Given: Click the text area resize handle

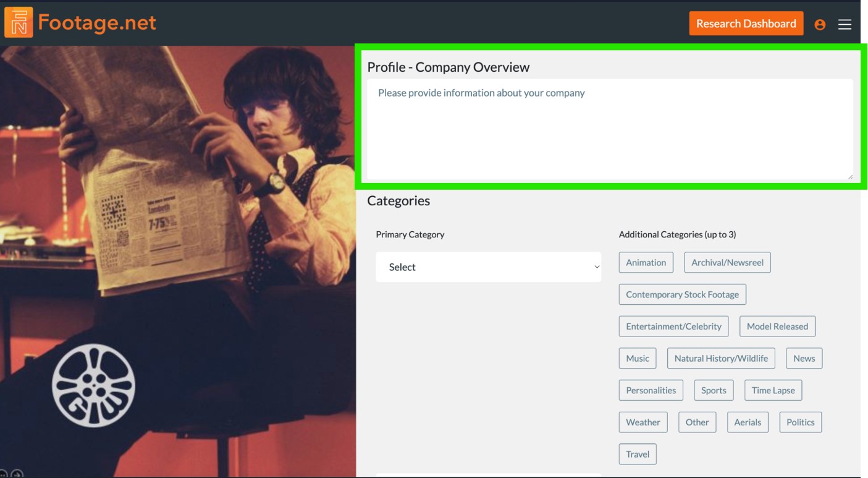Looking at the screenshot, I should pyautogui.click(x=850, y=177).
